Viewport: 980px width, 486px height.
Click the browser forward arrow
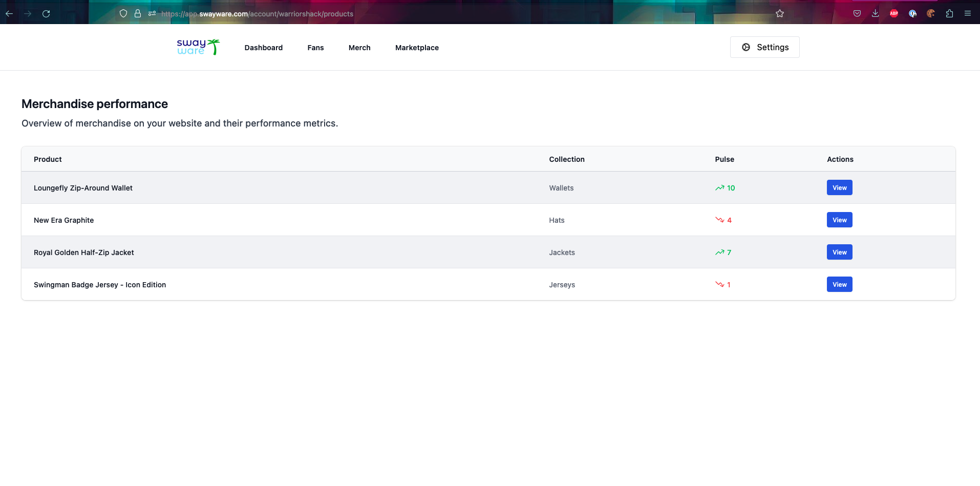pyautogui.click(x=28, y=14)
